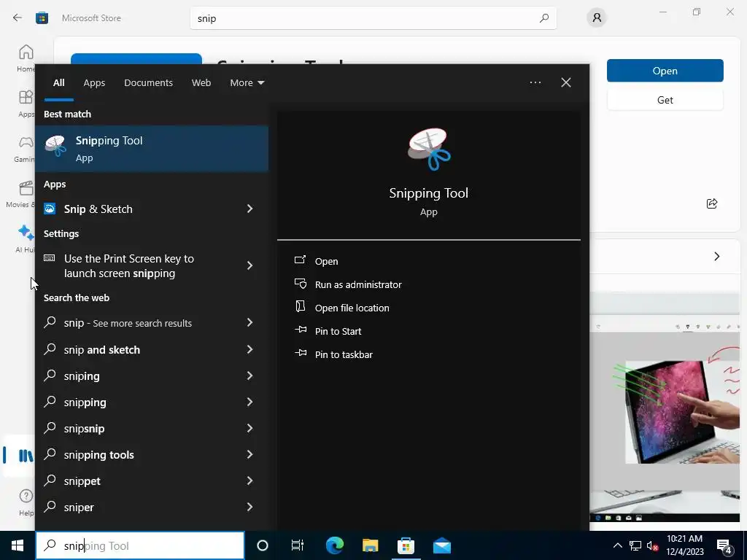747x560 pixels.
Task: Click the Microsoft Store logo icon
Action: [42, 18]
